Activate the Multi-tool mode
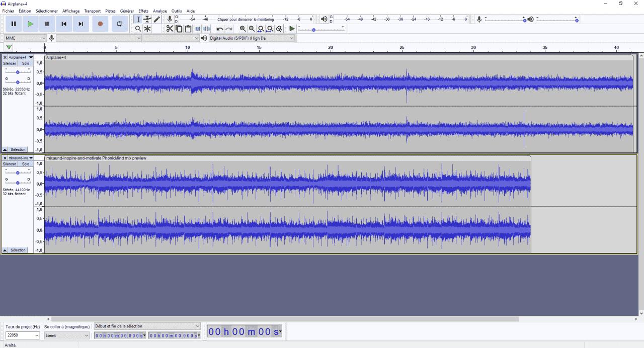644x348 pixels. [147, 29]
